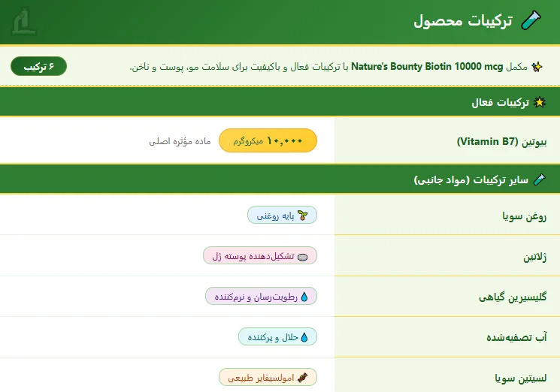Click the faint microscope icon in header

pyautogui.click(x=23, y=21)
